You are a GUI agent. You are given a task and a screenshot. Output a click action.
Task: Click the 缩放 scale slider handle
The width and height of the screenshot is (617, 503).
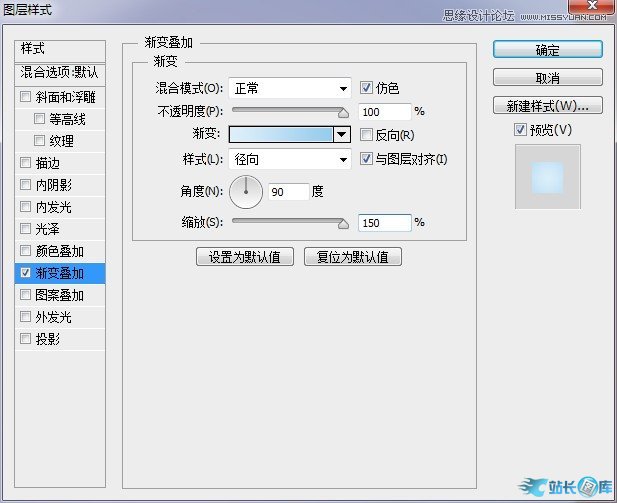tap(343, 224)
